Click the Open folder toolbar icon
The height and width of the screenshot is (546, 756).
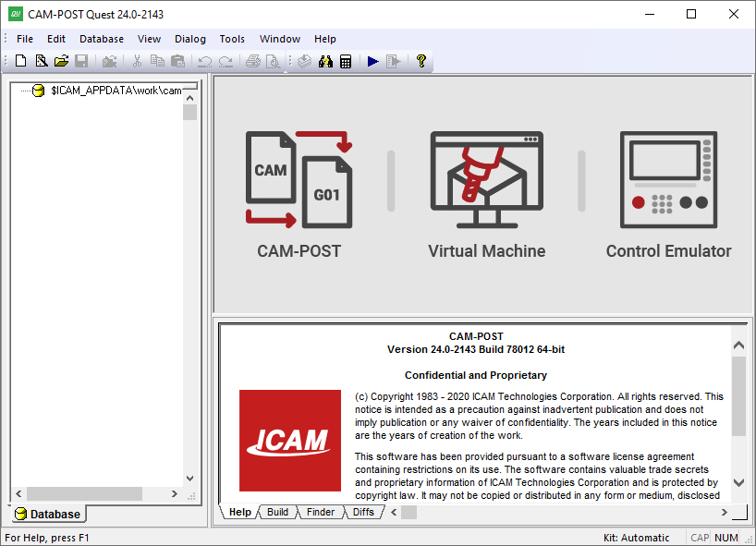point(61,61)
